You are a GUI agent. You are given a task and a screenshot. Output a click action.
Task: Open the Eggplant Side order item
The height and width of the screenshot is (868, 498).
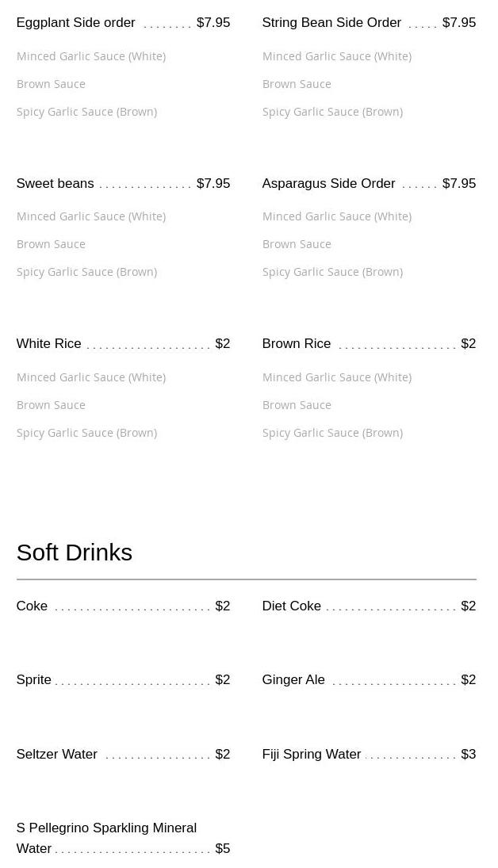tap(76, 23)
